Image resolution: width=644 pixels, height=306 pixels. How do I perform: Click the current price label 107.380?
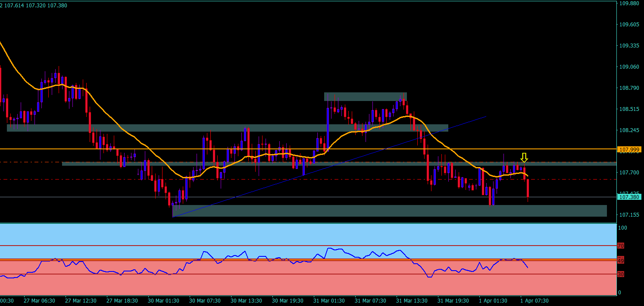pyautogui.click(x=629, y=197)
